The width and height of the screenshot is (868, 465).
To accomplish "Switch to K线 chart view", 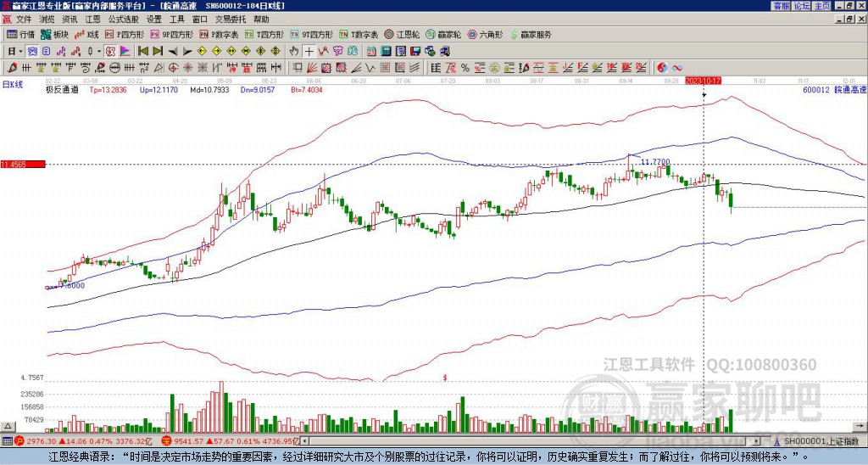I will (x=87, y=34).
